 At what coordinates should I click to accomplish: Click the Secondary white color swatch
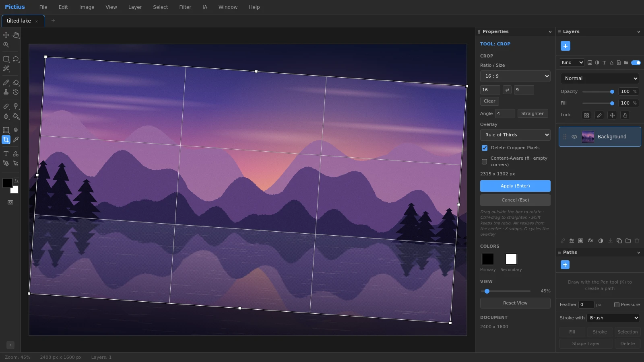click(511, 259)
